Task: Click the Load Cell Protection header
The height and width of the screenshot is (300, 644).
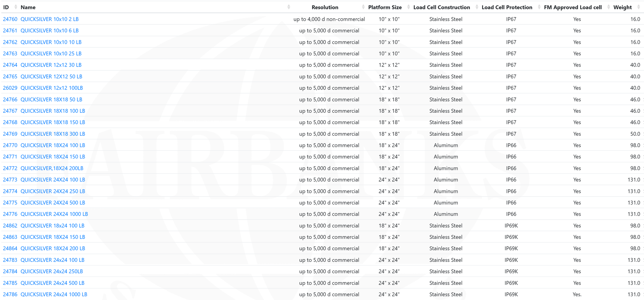Action: (x=507, y=7)
